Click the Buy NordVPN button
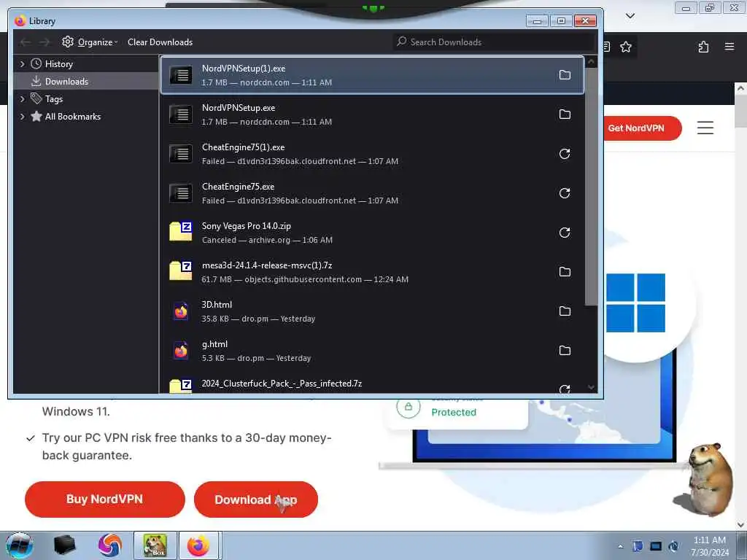Image resolution: width=747 pixels, height=560 pixels. [x=105, y=499]
